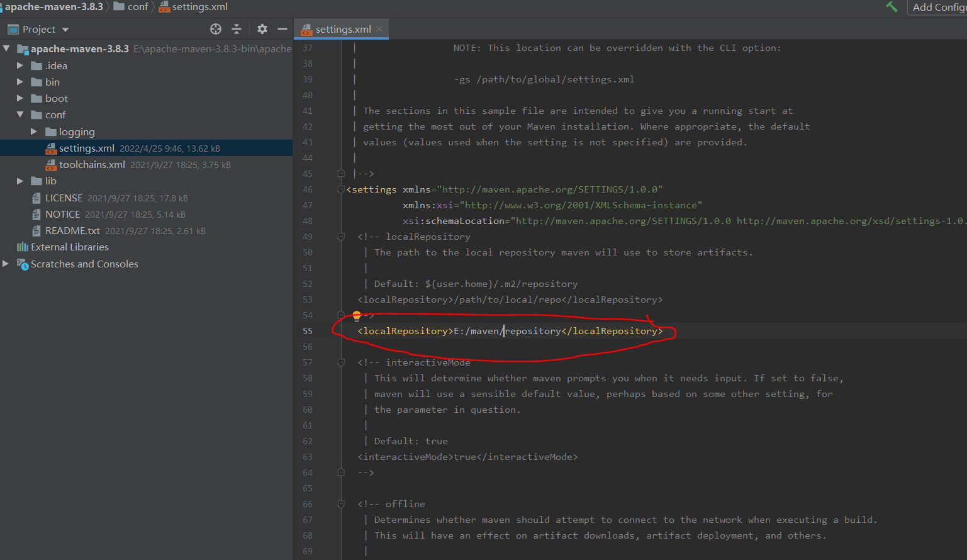Viewport: 967px width, 560px height.
Task: Click the README.txt file icon
Action: point(36,230)
